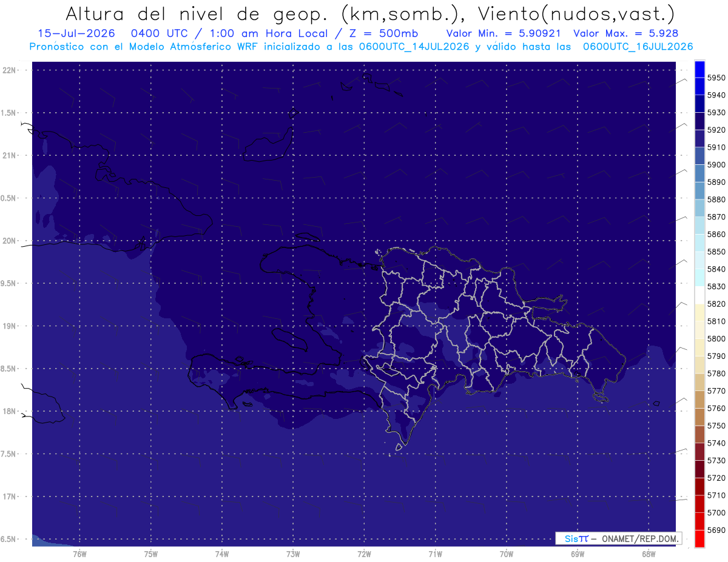The width and height of the screenshot is (728, 562).
Task: Click the "75W" longitude label
Action: coord(150,554)
